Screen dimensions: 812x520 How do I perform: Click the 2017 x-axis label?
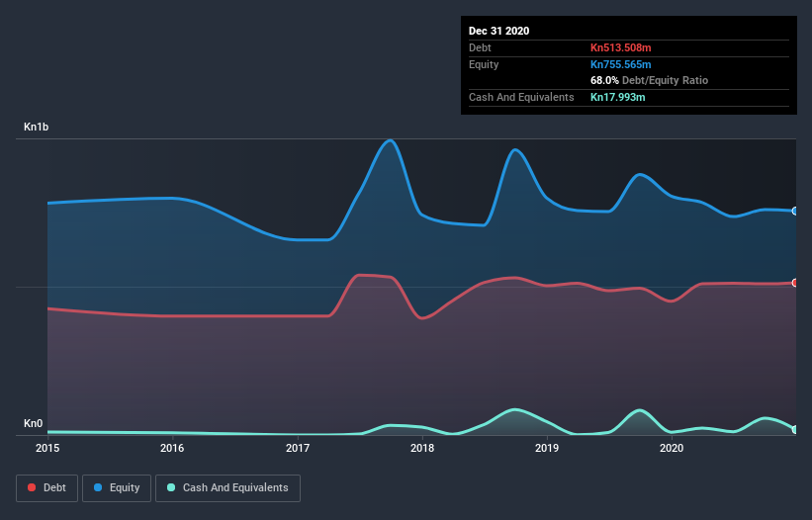coord(298,448)
